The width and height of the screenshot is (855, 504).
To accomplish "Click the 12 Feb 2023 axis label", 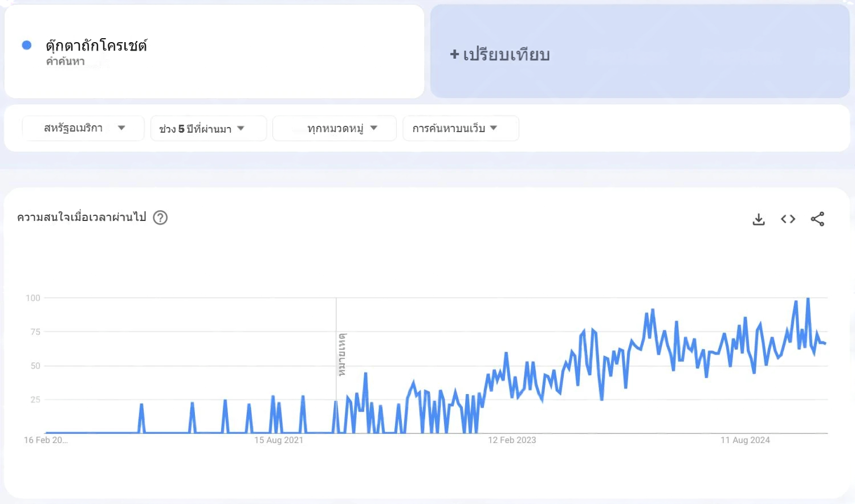I will pyautogui.click(x=512, y=440).
